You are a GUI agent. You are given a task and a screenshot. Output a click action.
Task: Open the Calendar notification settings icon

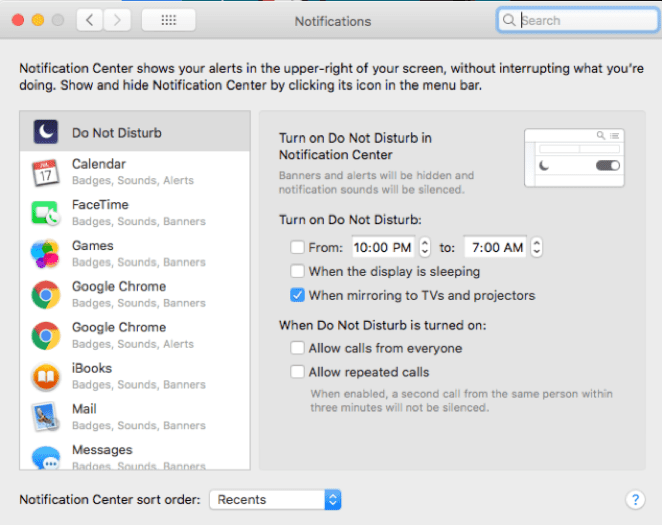[x=45, y=172]
